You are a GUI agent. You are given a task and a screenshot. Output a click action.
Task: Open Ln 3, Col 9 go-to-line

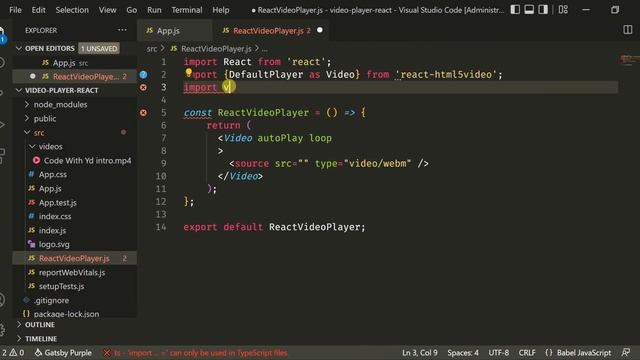420,353
